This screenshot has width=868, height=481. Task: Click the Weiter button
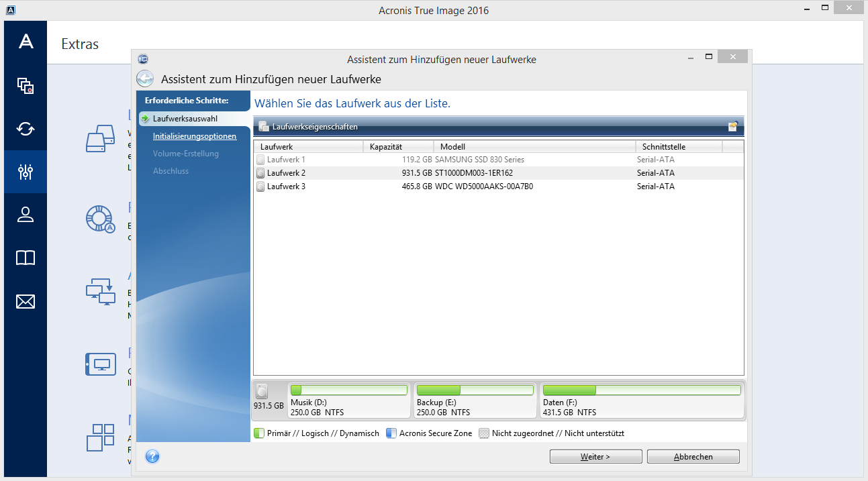pos(595,457)
